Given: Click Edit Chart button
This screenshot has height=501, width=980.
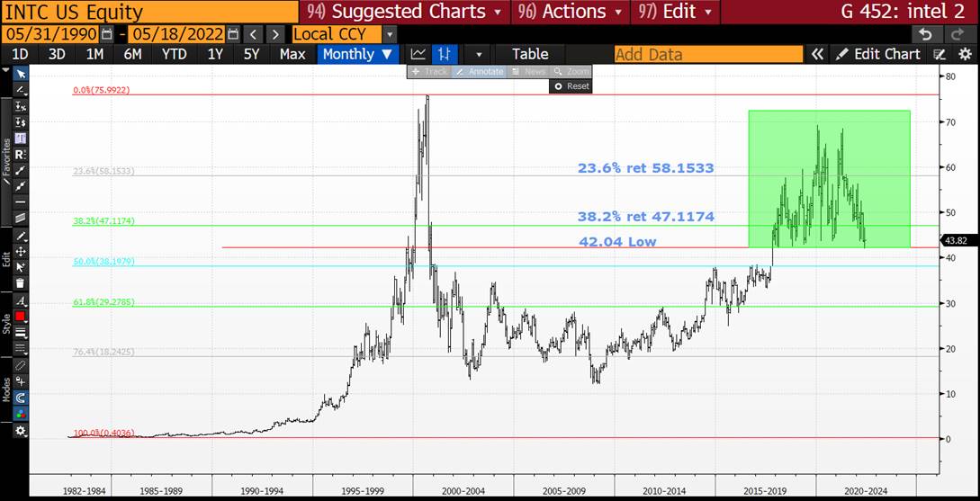Looking at the screenshot, I should (x=878, y=54).
